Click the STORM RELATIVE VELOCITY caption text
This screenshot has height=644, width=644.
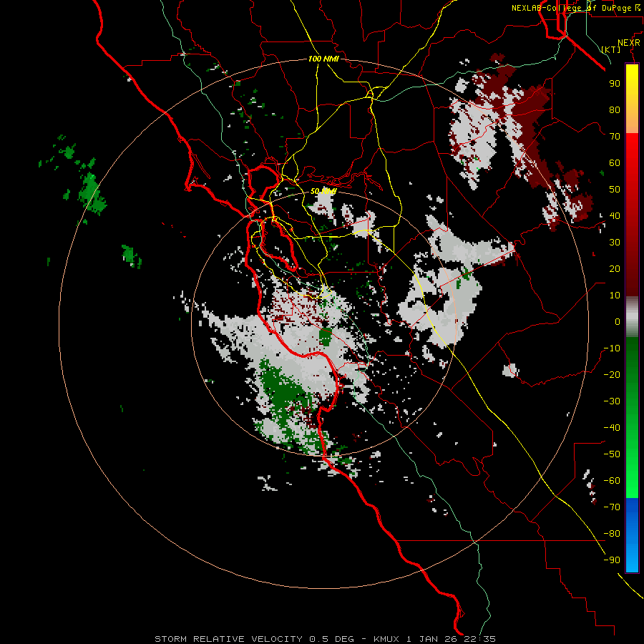coord(229,639)
